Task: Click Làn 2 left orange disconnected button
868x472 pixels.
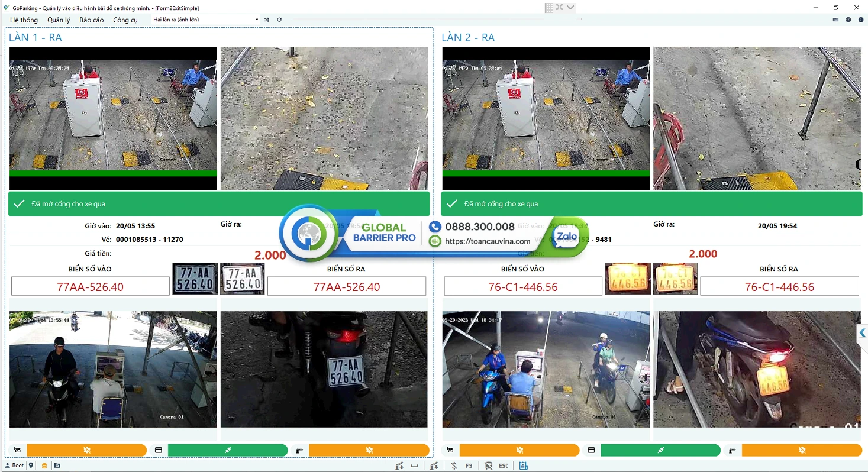Action: [x=519, y=451]
